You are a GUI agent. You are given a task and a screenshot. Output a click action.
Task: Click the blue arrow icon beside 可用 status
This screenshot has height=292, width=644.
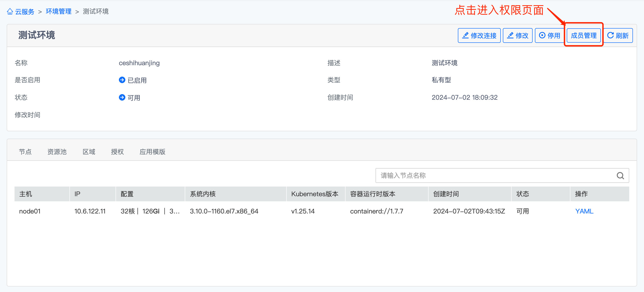tap(122, 98)
